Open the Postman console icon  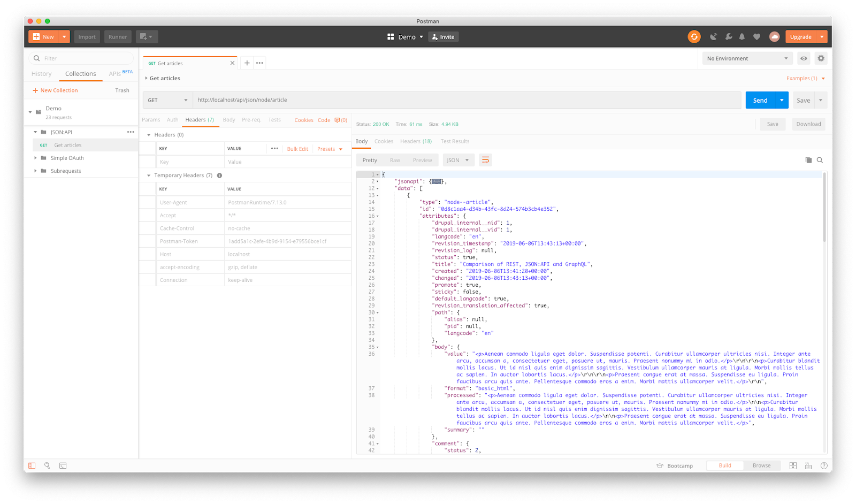(63, 465)
